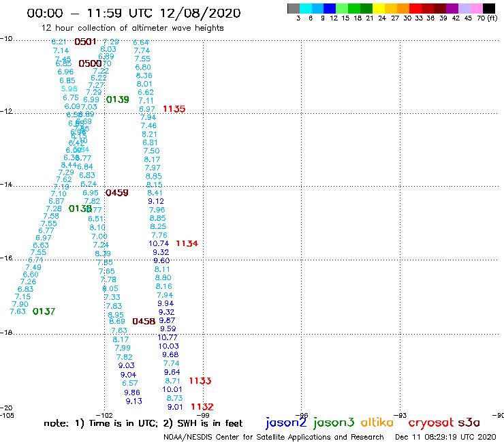This screenshot has height=443, width=504.
Task: Click the pink swatch in the color scale
Action: (477, 8)
